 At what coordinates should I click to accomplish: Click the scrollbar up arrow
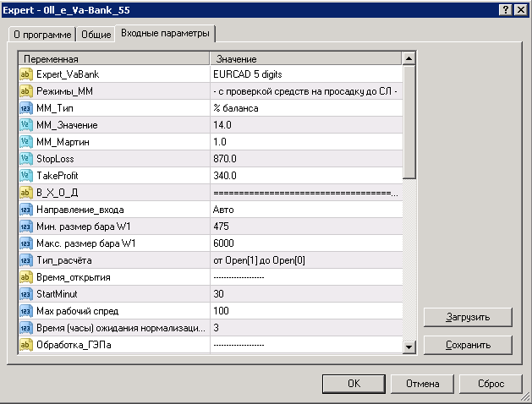click(409, 58)
